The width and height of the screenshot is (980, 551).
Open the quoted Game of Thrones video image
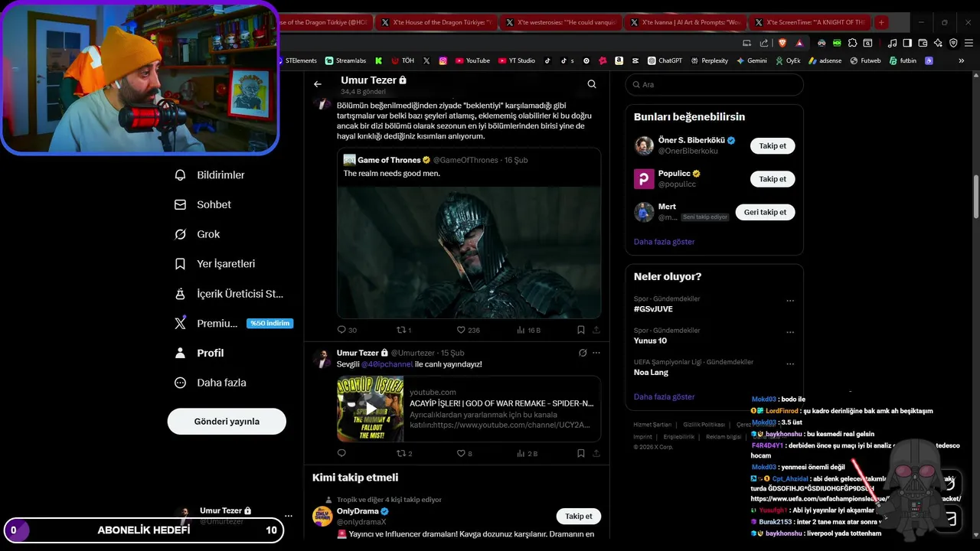pos(469,253)
